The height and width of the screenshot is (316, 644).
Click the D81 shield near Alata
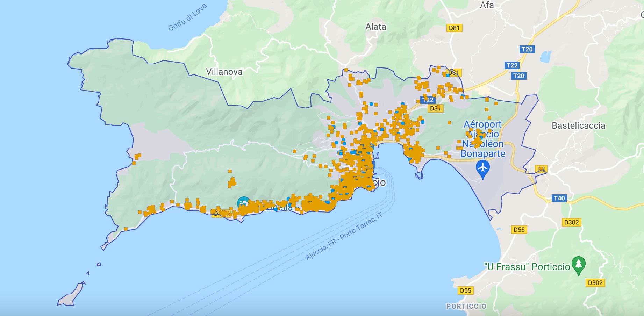tap(454, 28)
